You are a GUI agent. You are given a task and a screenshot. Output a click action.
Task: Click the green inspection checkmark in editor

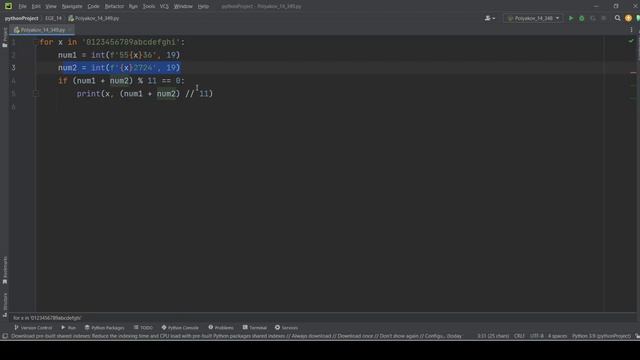tap(631, 41)
